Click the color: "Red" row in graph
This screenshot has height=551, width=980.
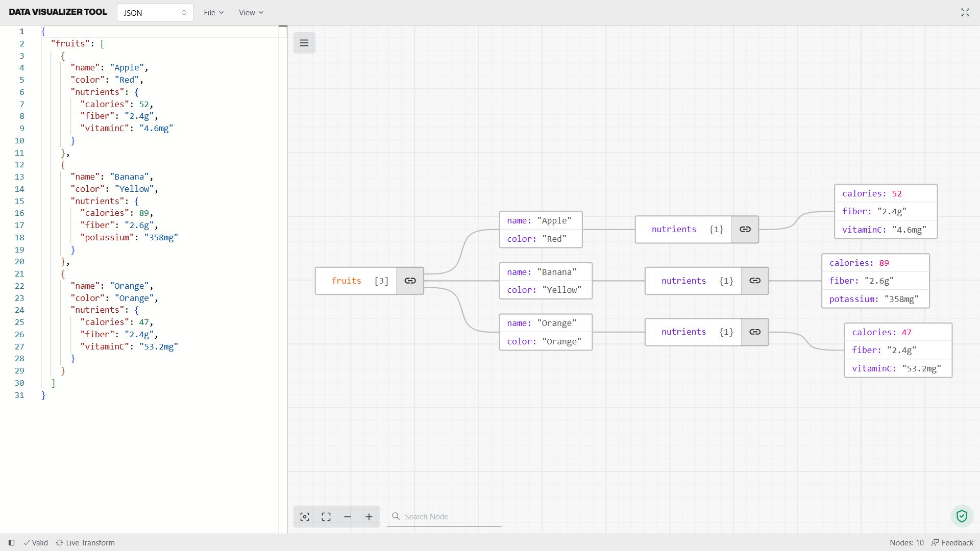tap(541, 239)
